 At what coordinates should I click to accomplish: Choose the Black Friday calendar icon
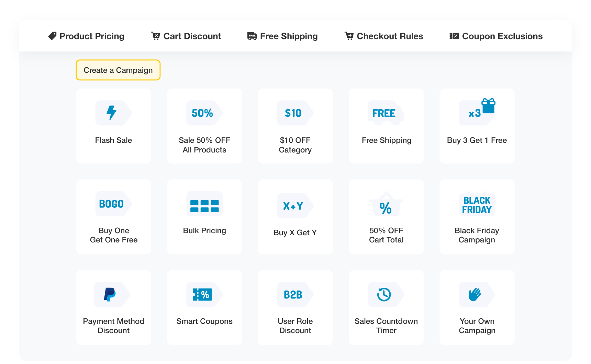click(x=477, y=204)
